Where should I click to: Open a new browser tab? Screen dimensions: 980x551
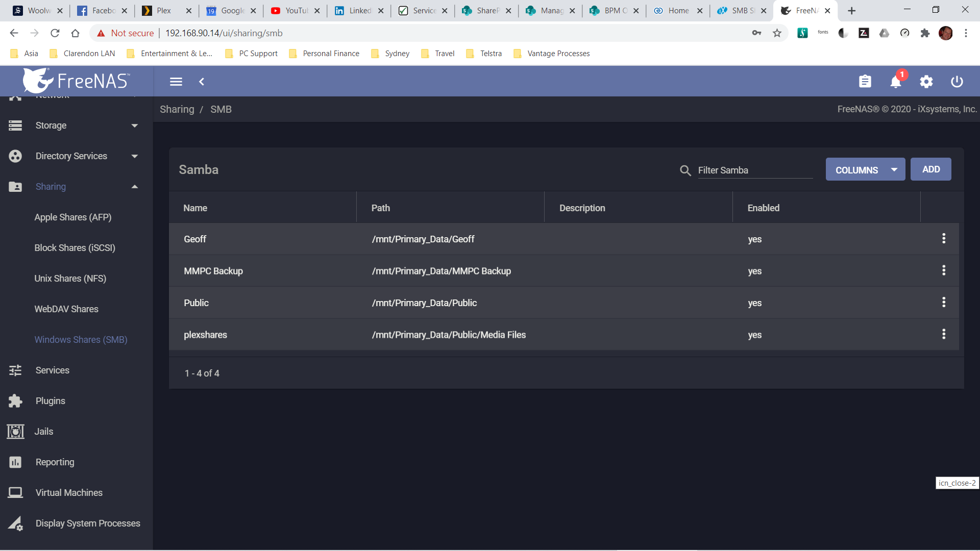[x=851, y=11]
